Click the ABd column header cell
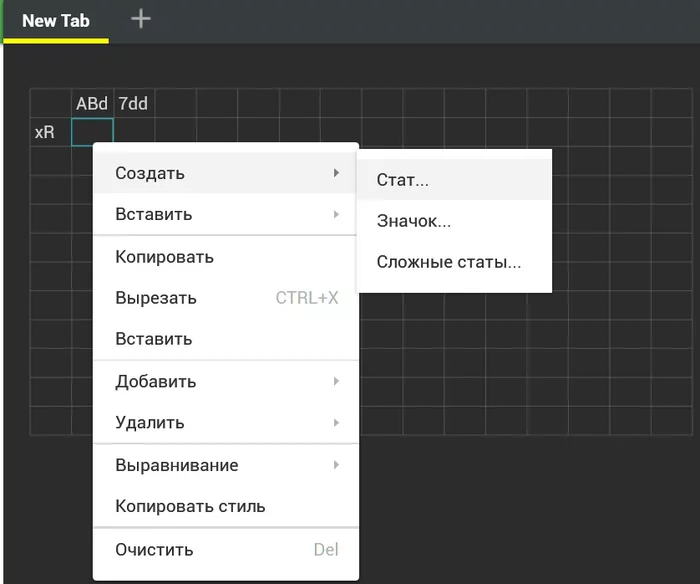The width and height of the screenshot is (700, 584). coord(92,104)
